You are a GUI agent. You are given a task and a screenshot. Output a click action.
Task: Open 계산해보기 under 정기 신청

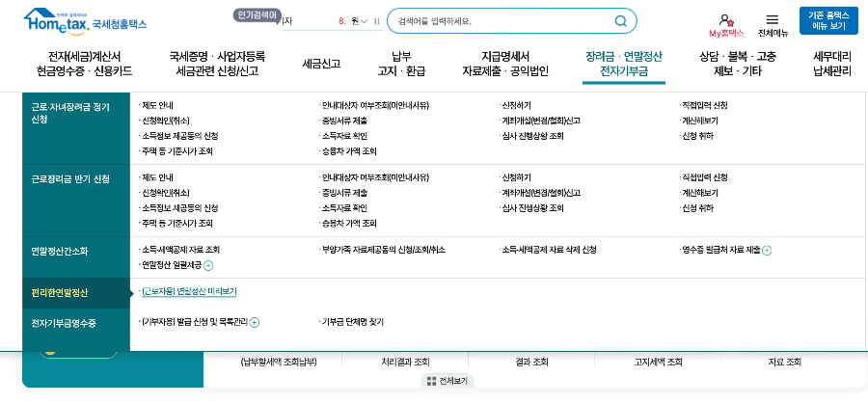click(x=700, y=121)
